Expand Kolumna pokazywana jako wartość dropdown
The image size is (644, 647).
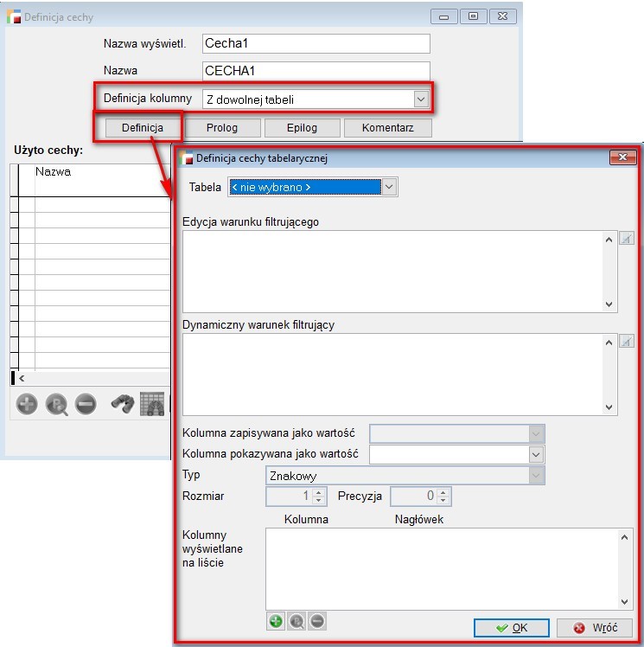tap(536, 454)
